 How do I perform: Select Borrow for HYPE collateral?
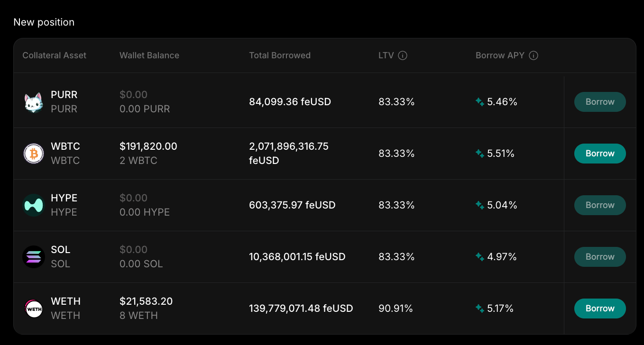(x=600, y=205)
